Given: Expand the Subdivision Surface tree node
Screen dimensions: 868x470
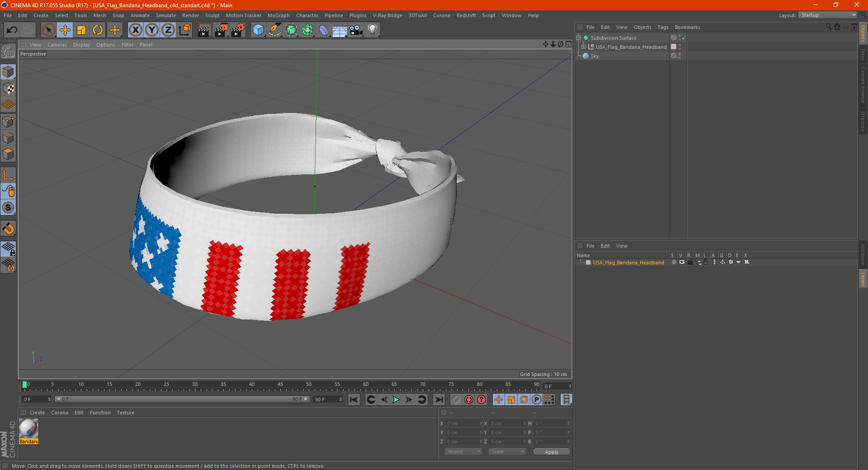Looking at the screenshot, I should pos(579,38).
